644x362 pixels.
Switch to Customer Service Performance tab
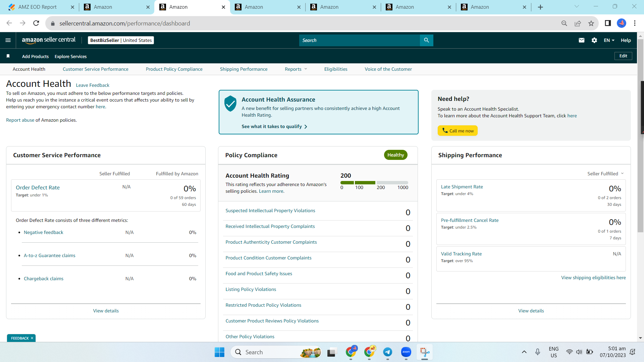coord(96,69)
